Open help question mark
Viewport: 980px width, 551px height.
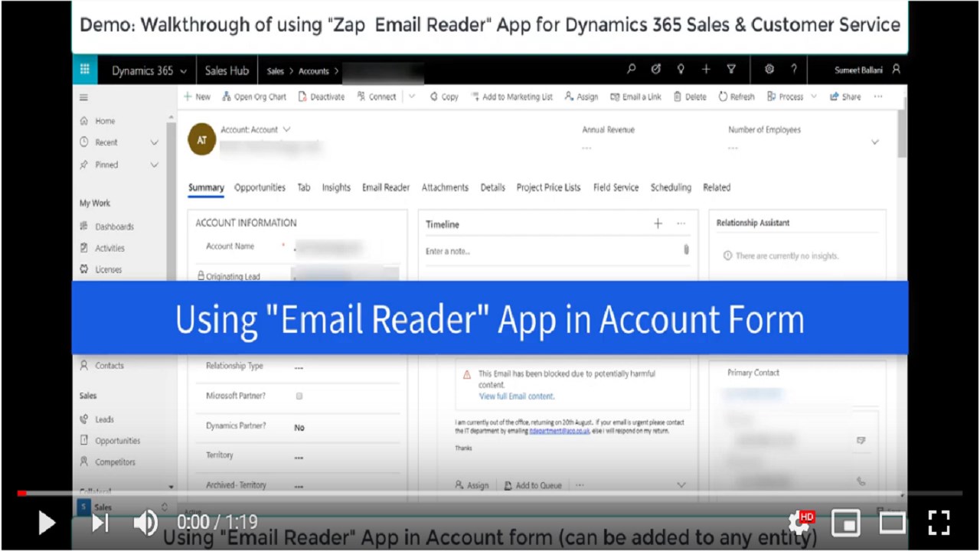(x=794, y=70)
